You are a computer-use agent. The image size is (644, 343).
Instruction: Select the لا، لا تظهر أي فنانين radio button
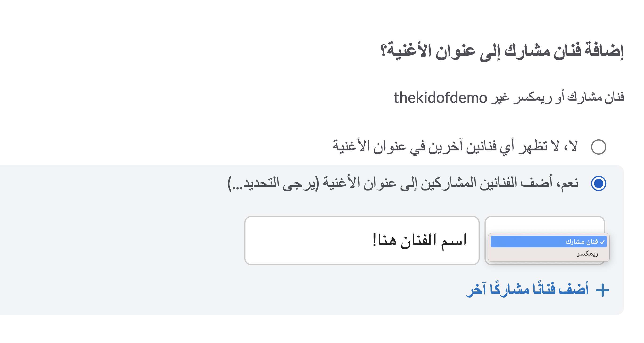click(599, 147)
